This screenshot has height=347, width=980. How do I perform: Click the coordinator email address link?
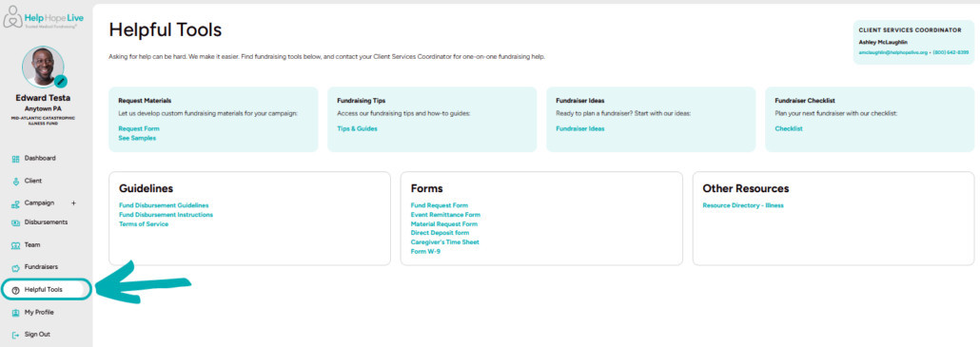pos(893,52)
